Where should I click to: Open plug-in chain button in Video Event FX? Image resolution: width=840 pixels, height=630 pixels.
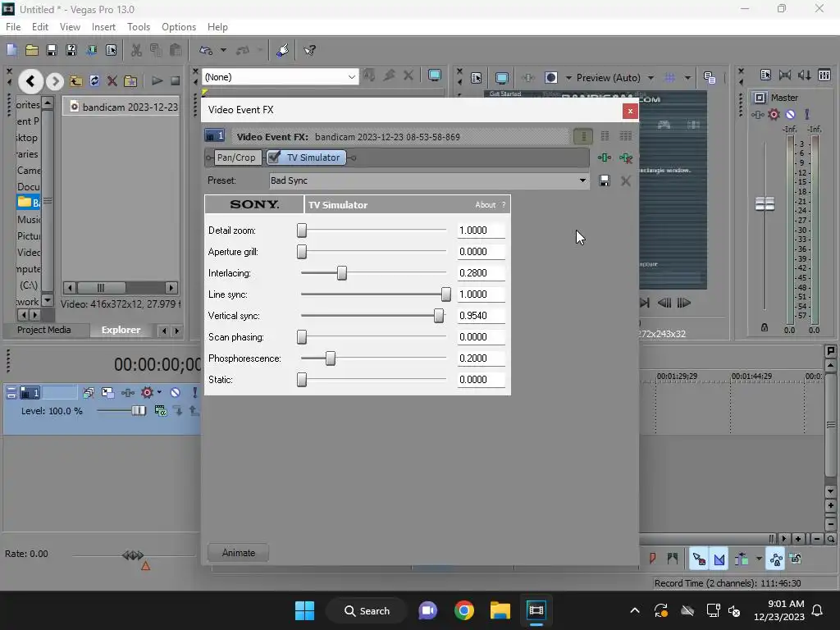click(x=605, y=157)
